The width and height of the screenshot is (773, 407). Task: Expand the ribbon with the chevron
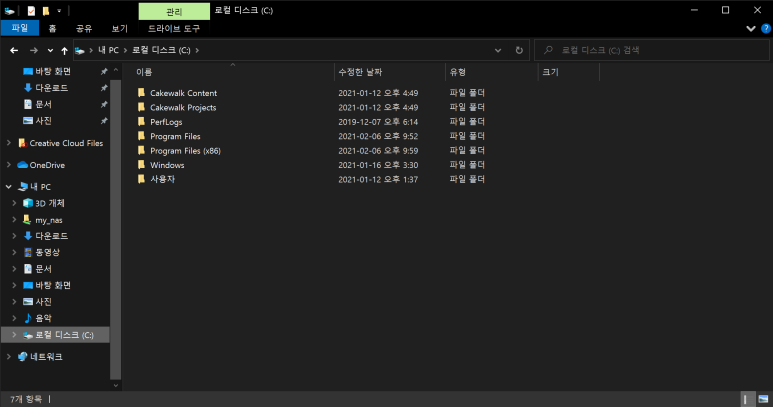pos(750,29)
